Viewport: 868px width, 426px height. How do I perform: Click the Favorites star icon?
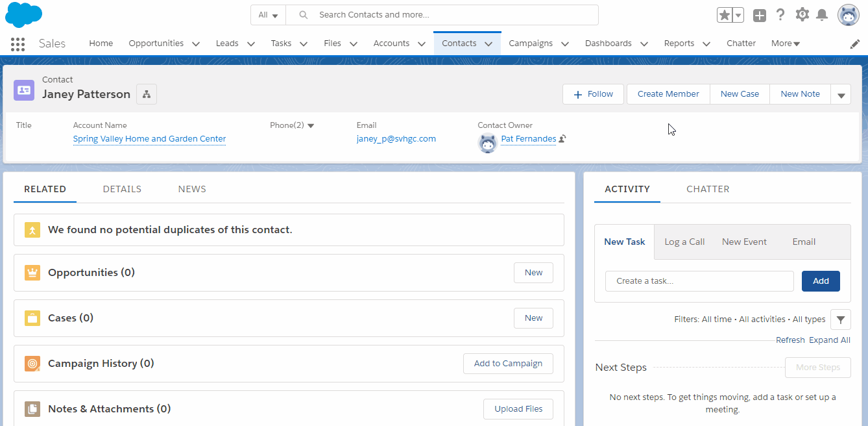725,15
